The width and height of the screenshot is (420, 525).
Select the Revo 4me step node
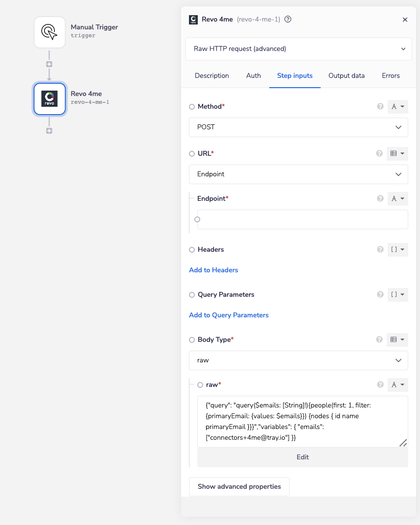point(49,98)
